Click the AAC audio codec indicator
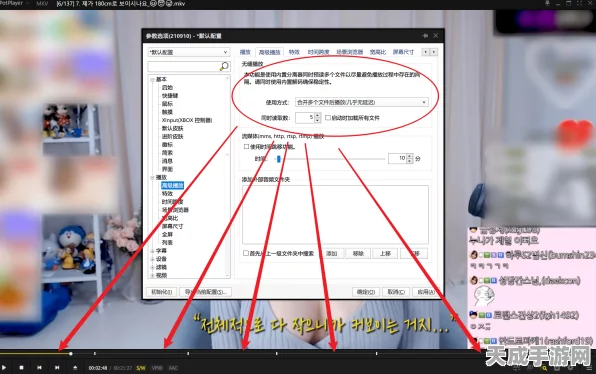Screen dimensions: 596x374 [x=173, y=368]
